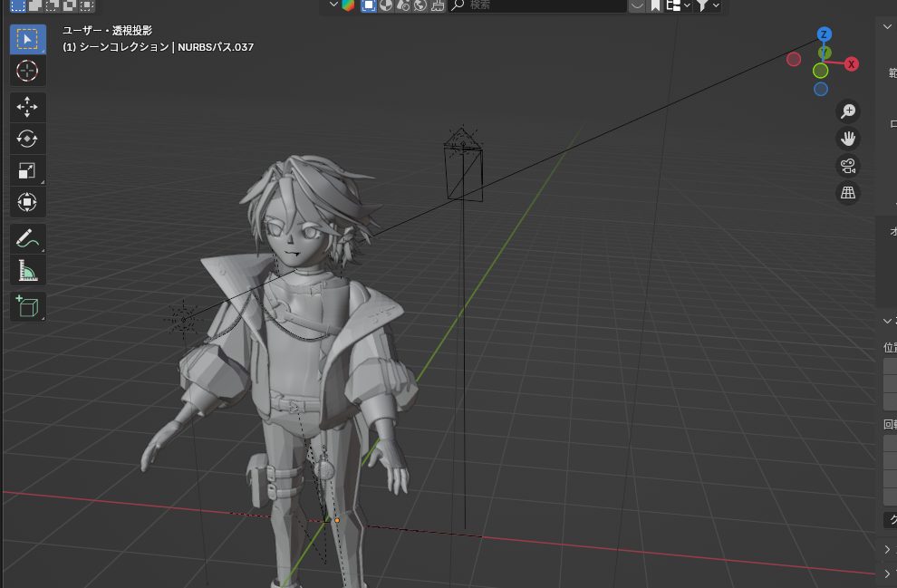The width and height of the screenshot is (897, 588).
Task: Select the Add Cube tool
Action: click(x=27, y=307)
